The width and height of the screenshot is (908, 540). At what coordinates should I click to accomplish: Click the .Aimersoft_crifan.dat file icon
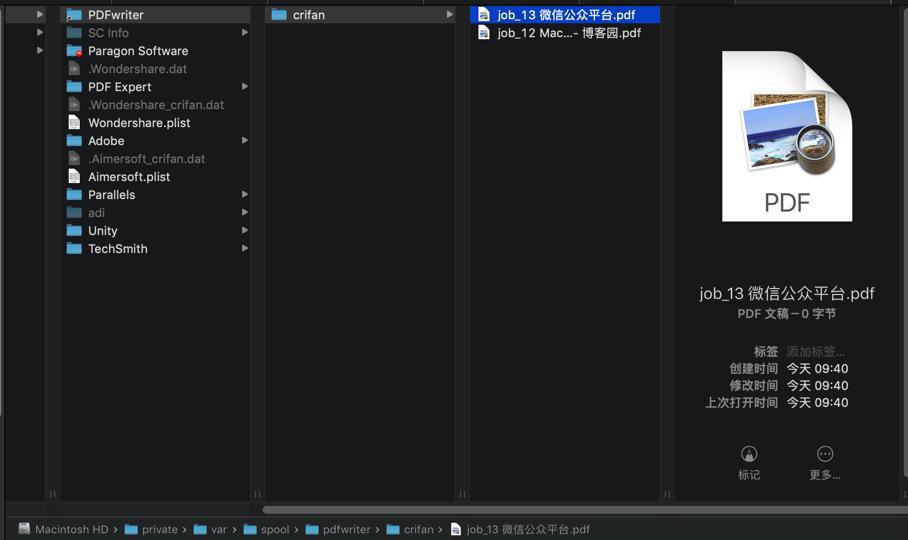pyautogui.click(x=74, y=159)
